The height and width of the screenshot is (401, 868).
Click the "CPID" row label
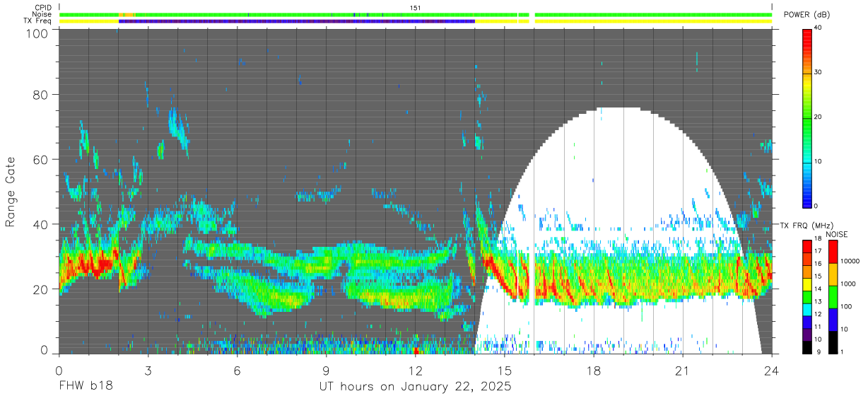click(x=44, y=7)
